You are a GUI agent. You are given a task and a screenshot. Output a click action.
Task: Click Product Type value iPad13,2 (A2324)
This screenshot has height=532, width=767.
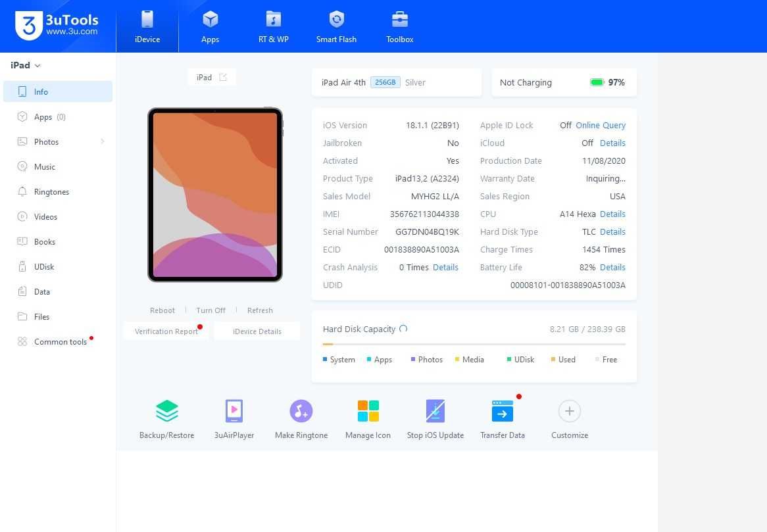pyautogui.click(x=427, y=178)
